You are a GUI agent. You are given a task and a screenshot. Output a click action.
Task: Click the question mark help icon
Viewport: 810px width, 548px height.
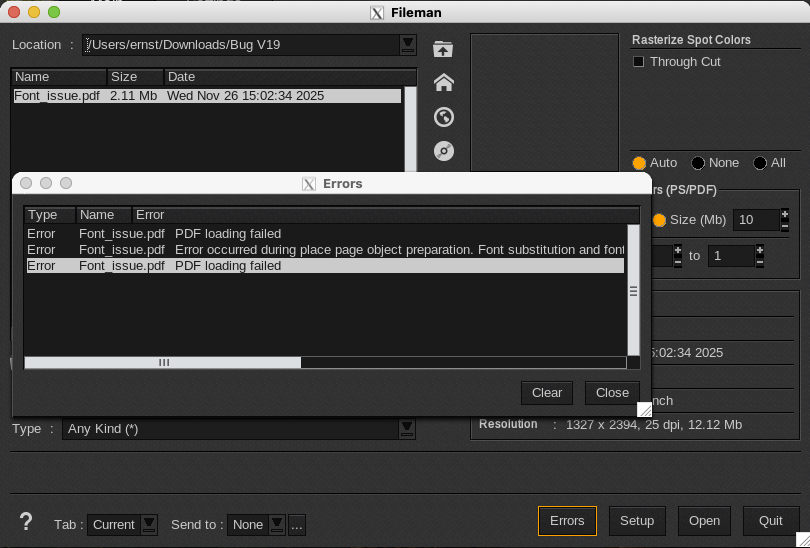(x=26, y=522)
